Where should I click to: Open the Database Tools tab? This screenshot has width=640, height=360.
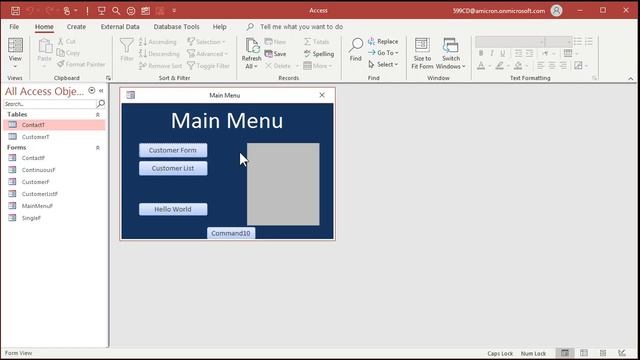[176, 27]
